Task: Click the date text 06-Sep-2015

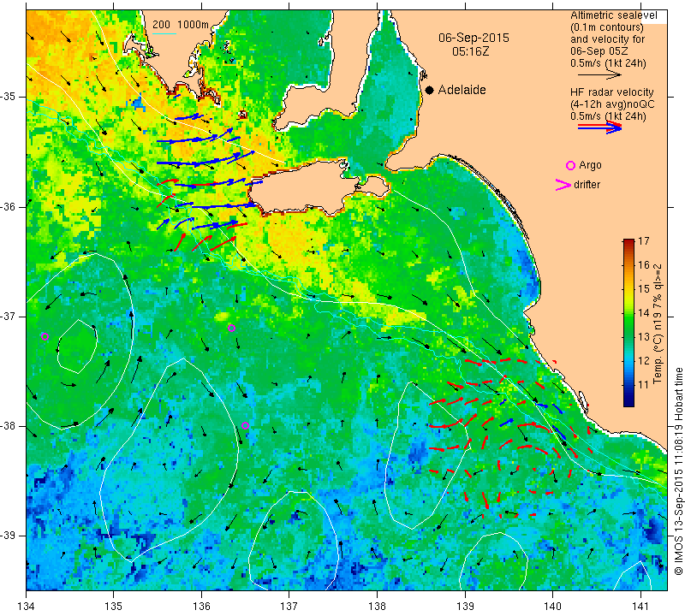Action: click(x=474, y=38)
